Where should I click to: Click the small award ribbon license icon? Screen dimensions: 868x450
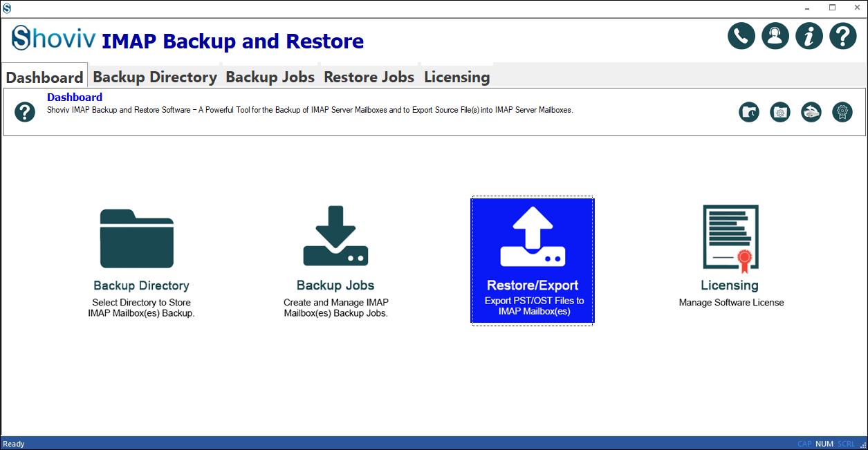pyautogui.click(x=842, y=111)
